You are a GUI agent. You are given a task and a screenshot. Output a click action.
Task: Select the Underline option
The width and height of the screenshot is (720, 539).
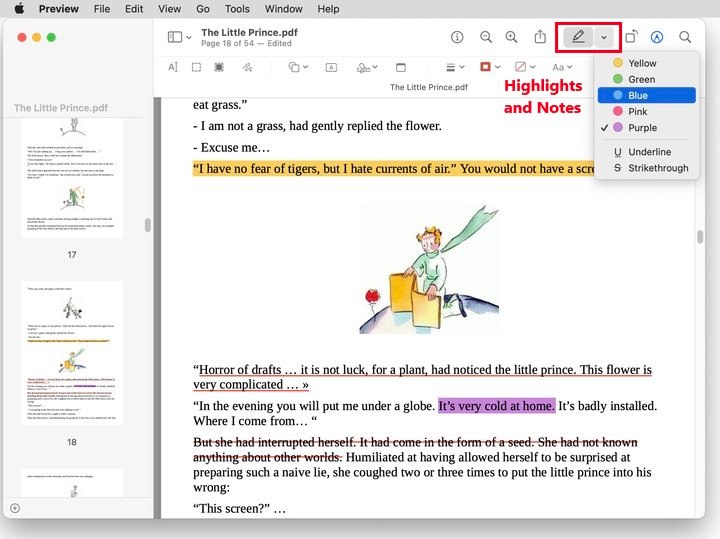pos(647,152)
